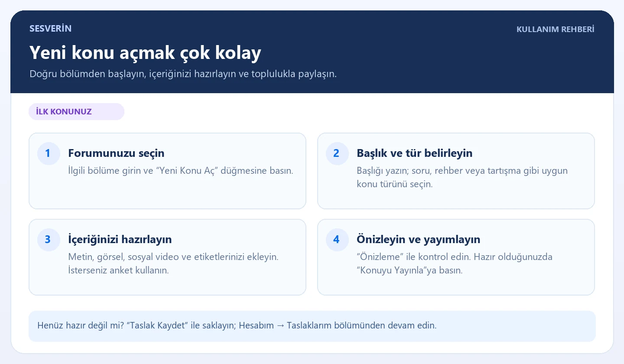Select the İLK KONUNUZ badge
Image resolution: width=624 pixels, height=364 pixels.
click(76, 112)
